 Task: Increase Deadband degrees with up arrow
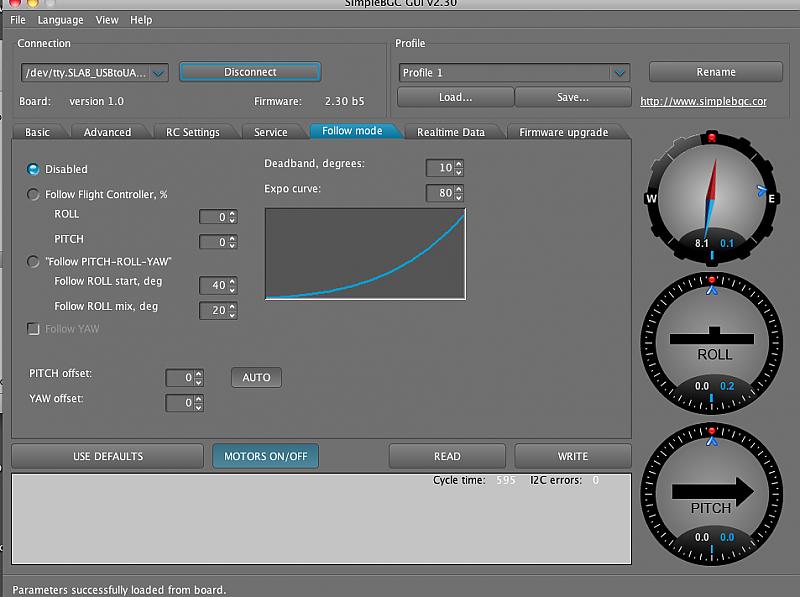(x=459, y=164)
